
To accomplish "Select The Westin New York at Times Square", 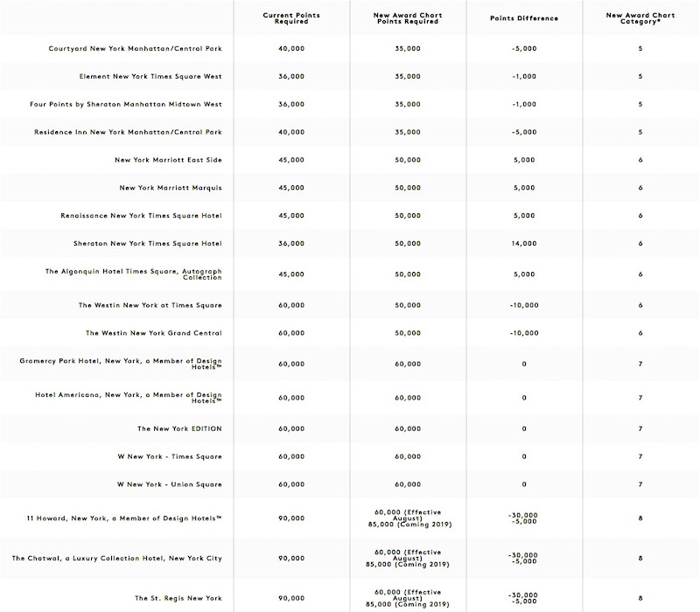I will tap(150, 305).
